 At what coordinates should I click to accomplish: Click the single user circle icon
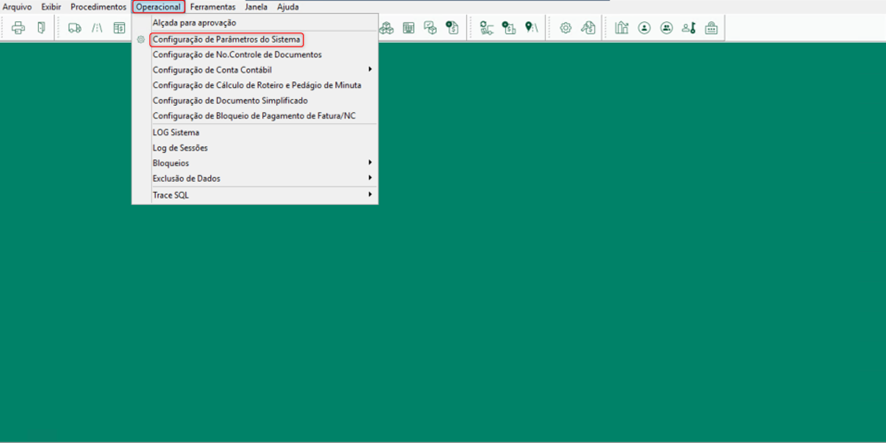[x=644, y=28]
